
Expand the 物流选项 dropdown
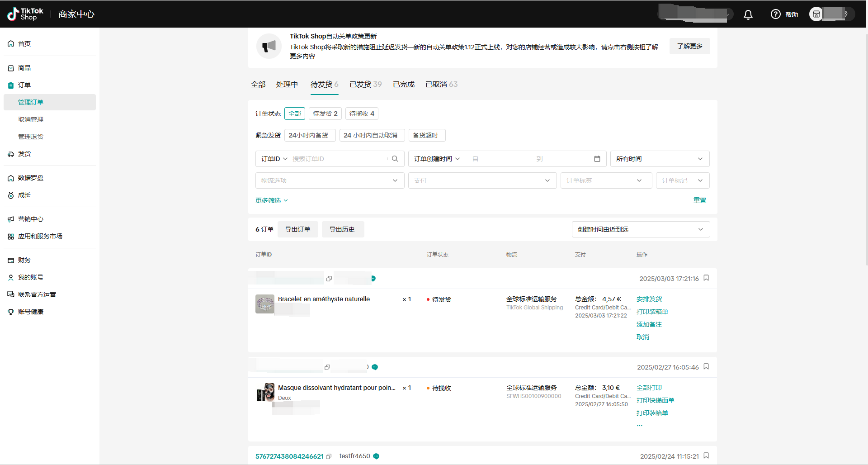(330, 180)
